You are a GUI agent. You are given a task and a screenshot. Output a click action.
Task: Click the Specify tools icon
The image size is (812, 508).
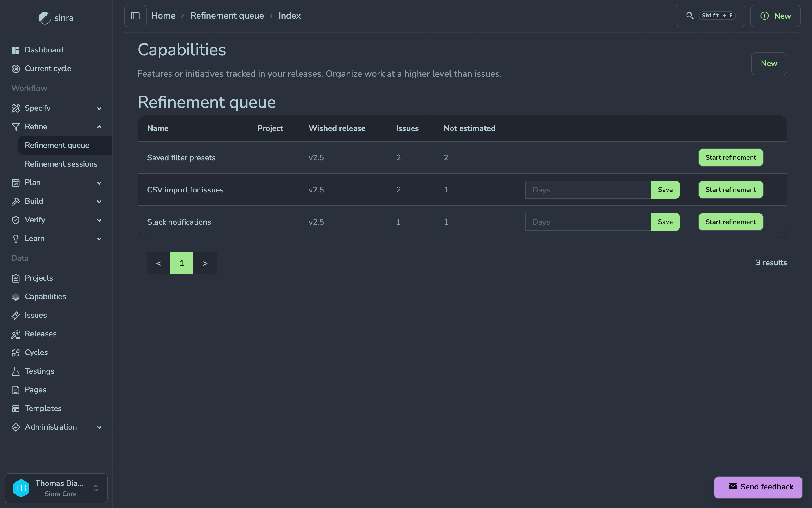click(x=16, y=108)
